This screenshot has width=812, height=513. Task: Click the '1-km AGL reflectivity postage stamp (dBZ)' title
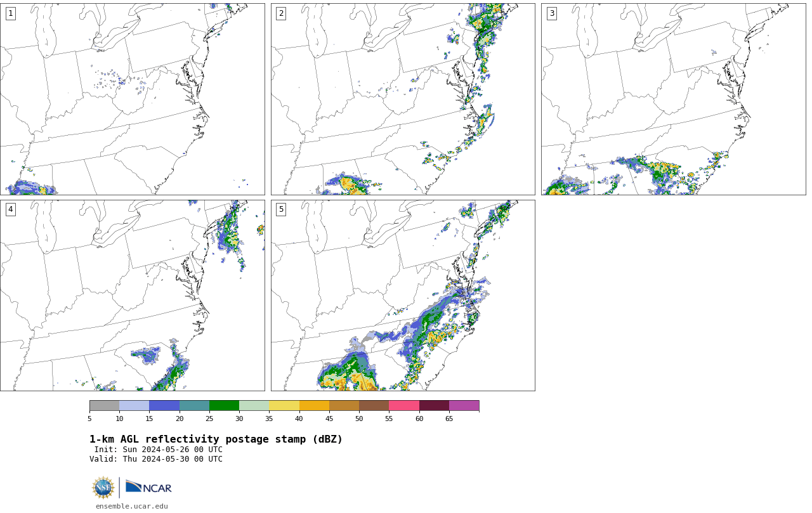pos(216,439)
